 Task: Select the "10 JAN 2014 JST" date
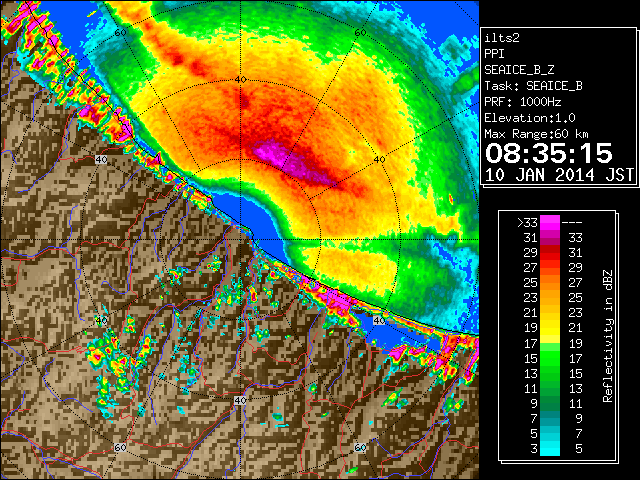click(559, 175)
